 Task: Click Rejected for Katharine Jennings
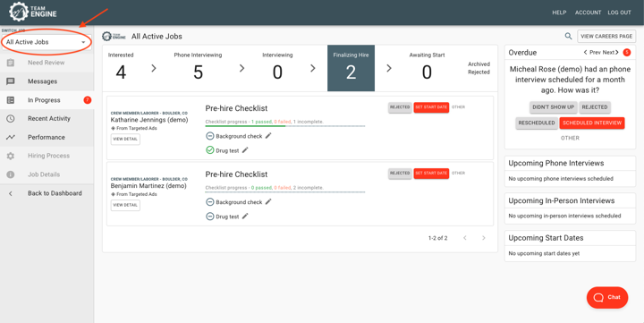pos(400,107)
